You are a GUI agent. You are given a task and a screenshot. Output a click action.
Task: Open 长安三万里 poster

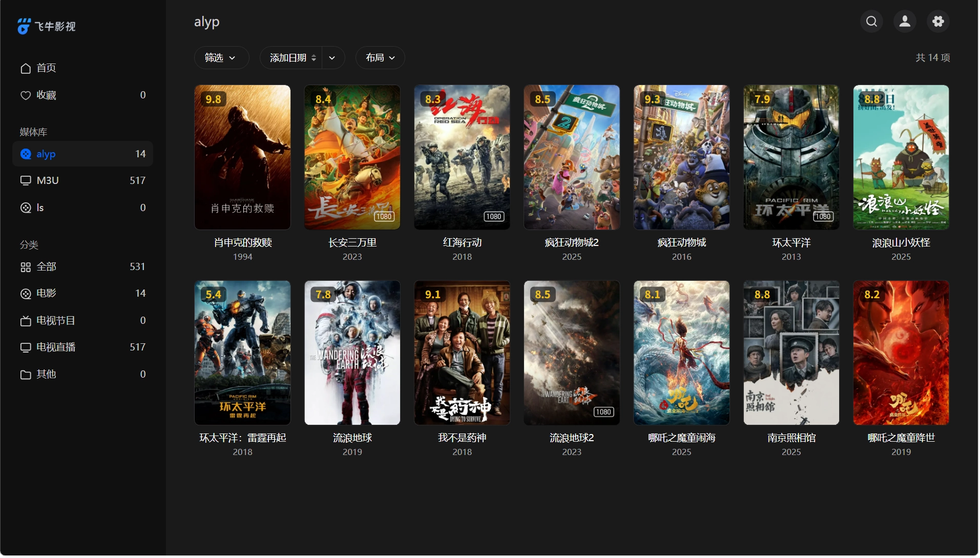click(352, 157)
